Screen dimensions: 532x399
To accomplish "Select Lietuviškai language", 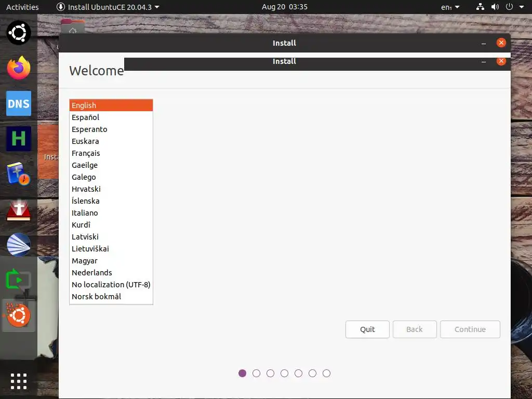I will point(111,249).
